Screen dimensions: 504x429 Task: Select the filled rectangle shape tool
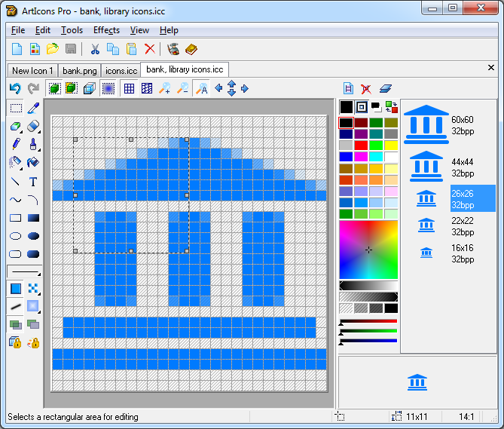click(33, 218)
